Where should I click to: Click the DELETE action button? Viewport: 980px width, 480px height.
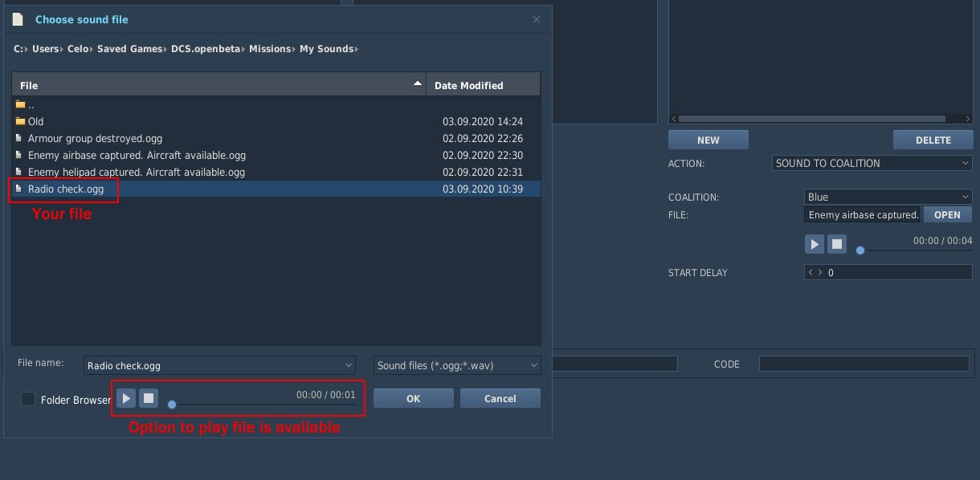click(933, 140)
